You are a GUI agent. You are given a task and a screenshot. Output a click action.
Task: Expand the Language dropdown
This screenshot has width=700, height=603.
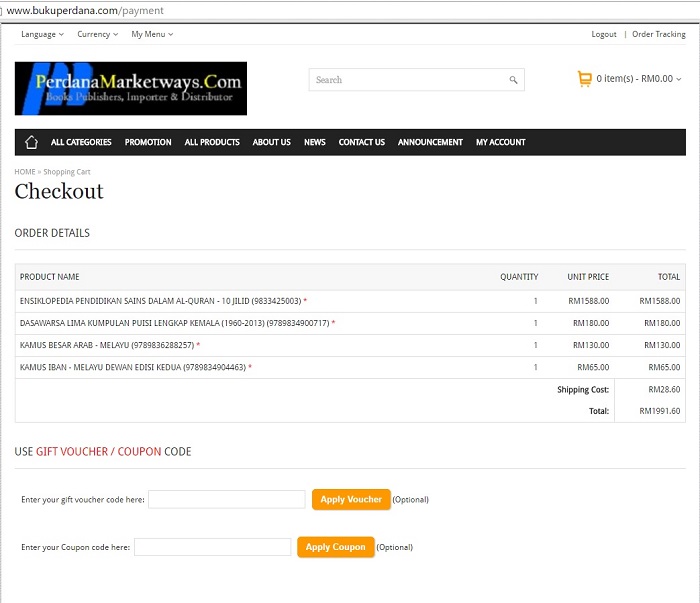pos(42,34)
